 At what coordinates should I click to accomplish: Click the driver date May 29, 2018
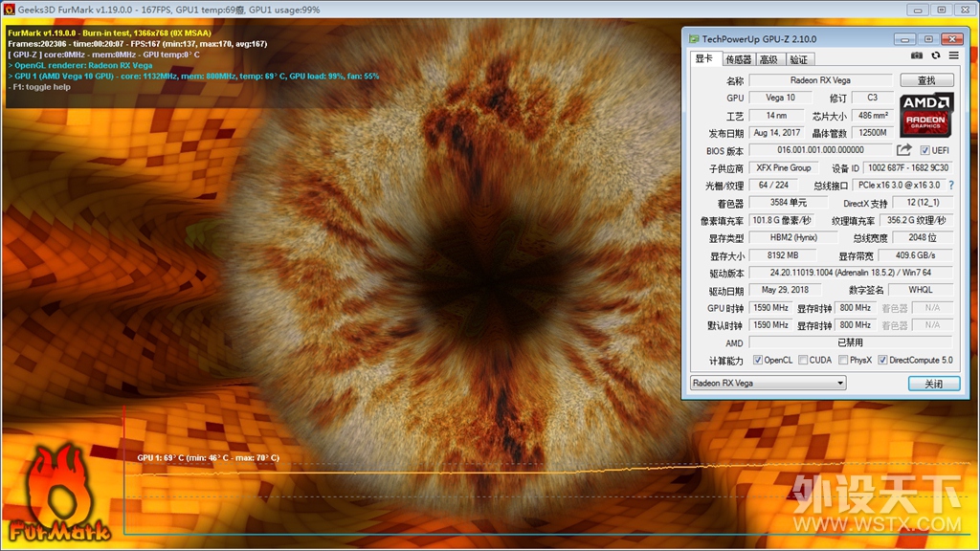(785, 290)
